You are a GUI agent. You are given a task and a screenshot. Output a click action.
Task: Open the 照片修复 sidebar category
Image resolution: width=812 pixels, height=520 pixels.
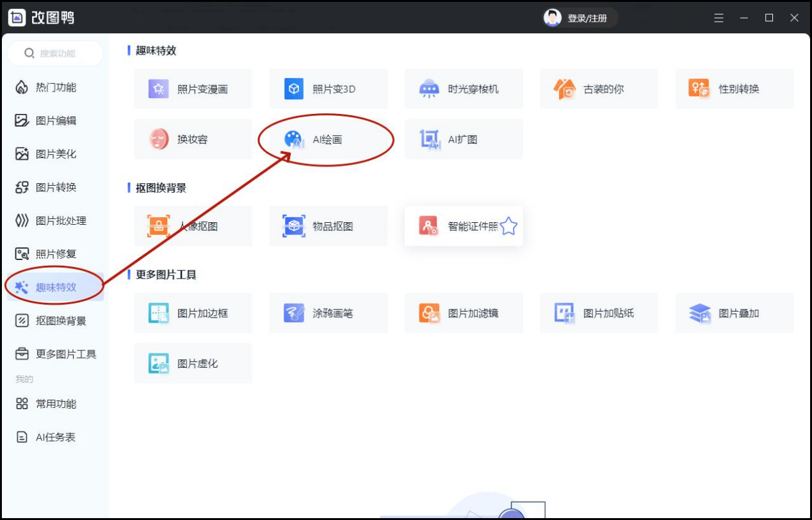[55, 254]
